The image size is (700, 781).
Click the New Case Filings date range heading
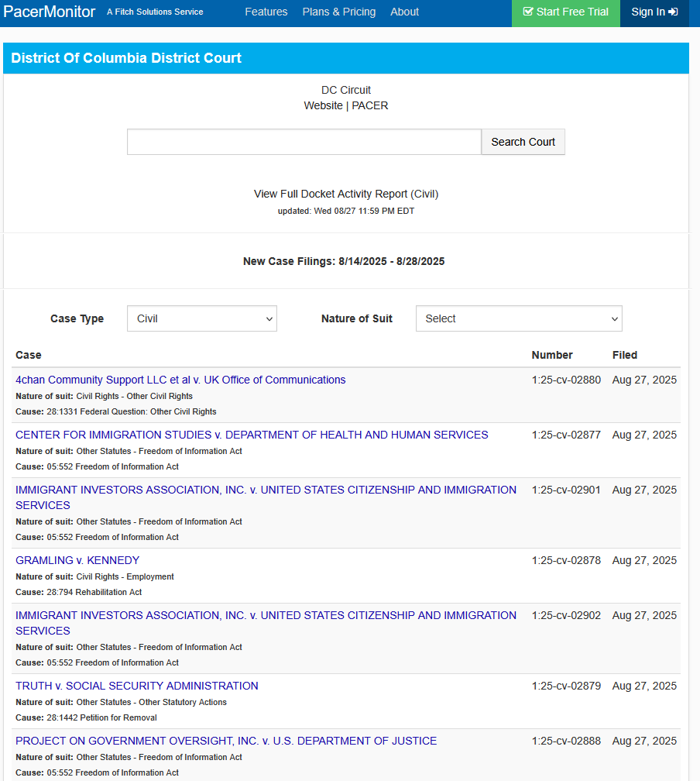(x=344, y=261)
